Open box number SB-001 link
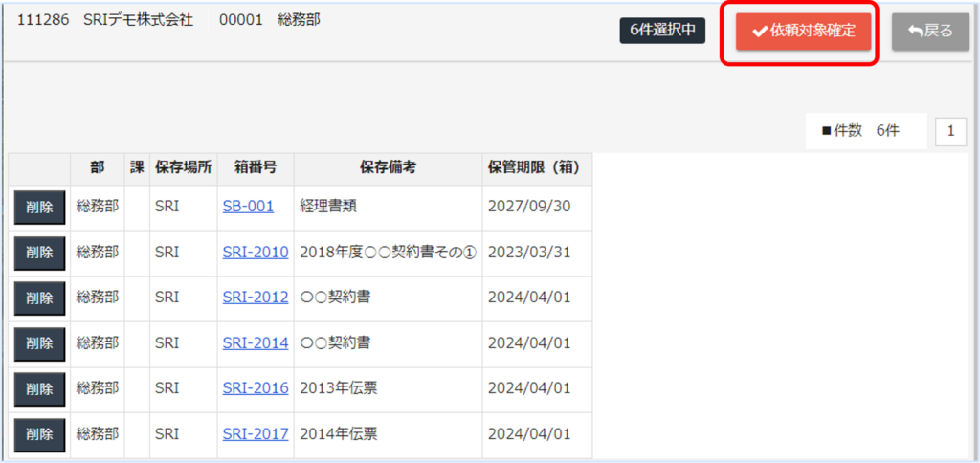 [248, 207]
